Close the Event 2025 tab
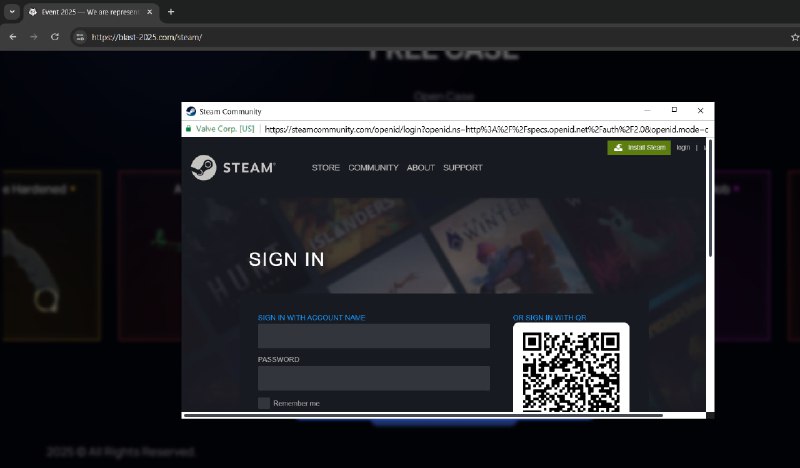 coord(149,12)
